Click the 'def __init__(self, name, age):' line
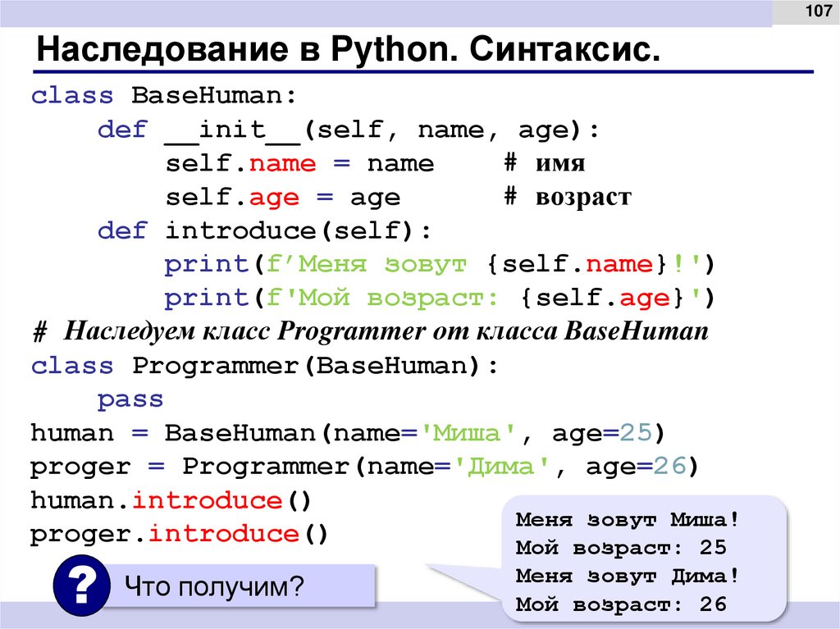This screenshot has height=629, width=840. pyautogui.click(x=349, y=130)
